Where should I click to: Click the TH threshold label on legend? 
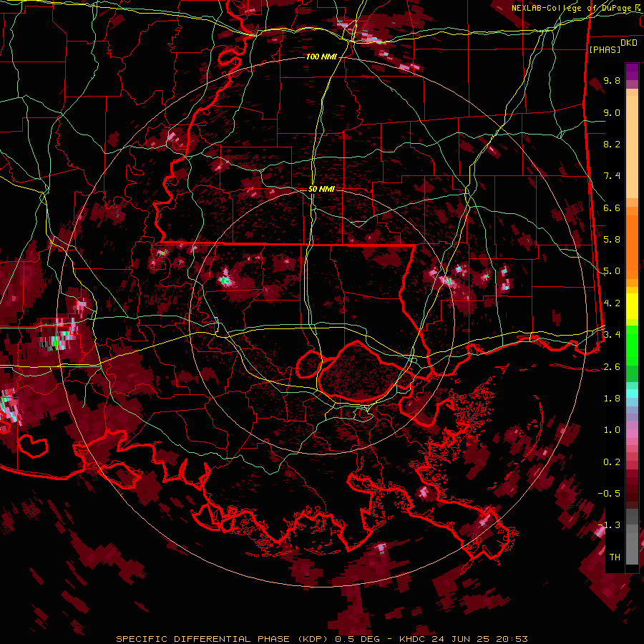[615, 557]
